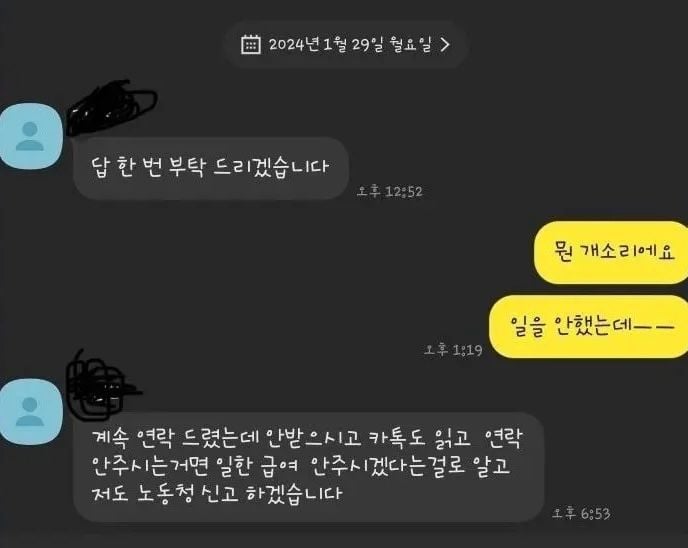
Task: Select the yellow bubble 뭔 개소리에요
Action: (x=611, y=252)
